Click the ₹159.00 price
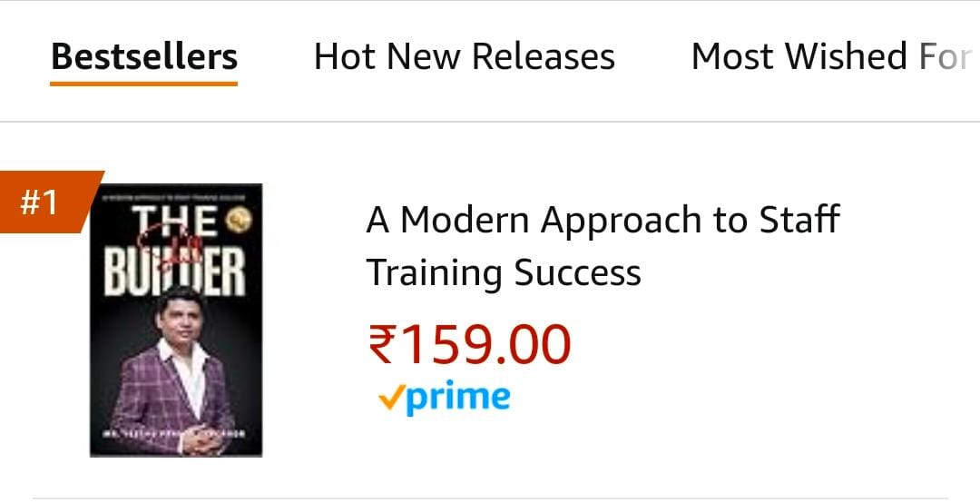 (x=469, y=344)
